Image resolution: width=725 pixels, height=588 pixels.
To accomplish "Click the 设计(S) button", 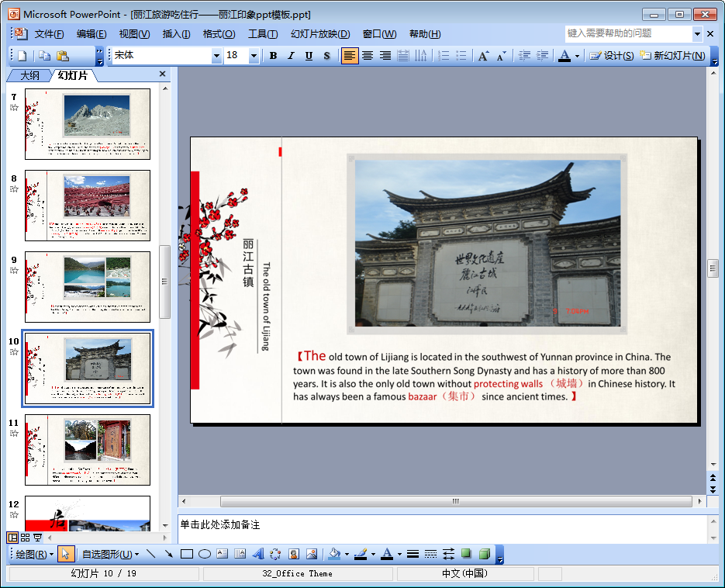I will point(612,56).
